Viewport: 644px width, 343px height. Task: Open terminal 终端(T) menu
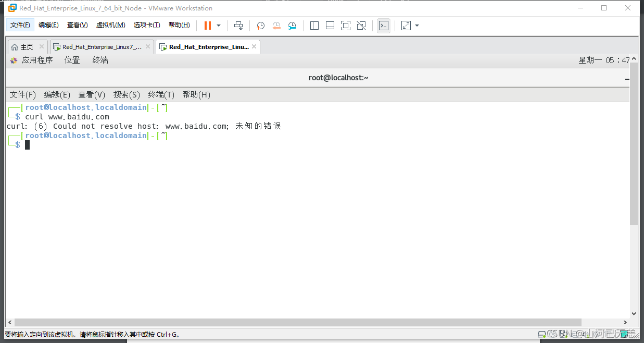coord(161,95)
